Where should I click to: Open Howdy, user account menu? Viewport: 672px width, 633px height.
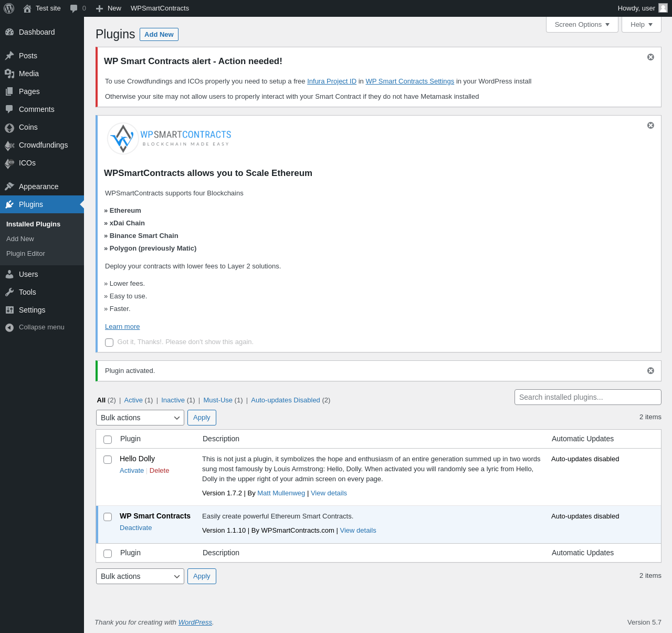[643, 8]
